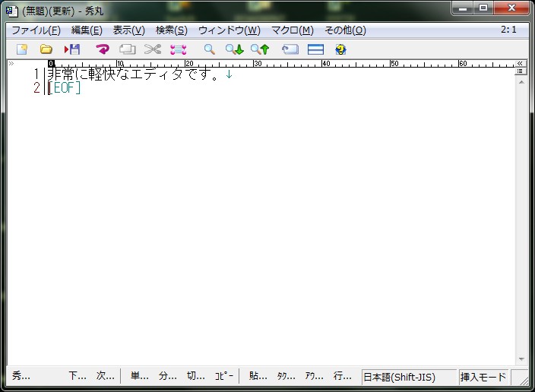Undo the last edit with pink arrow
The image size is (535, 392).
click(x=103, y=49)
